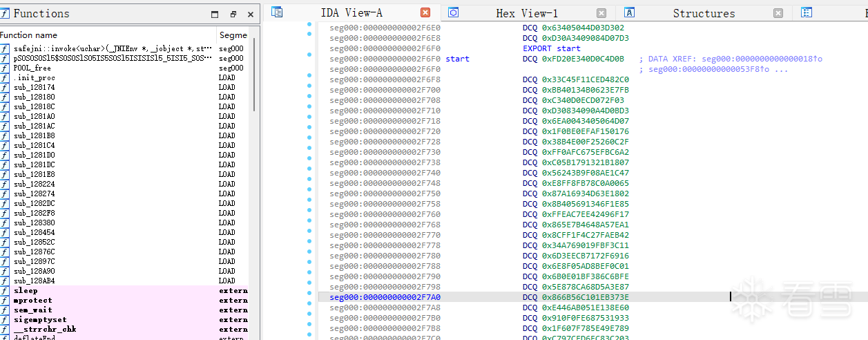Click function icon beside sub_1281AC
868x340 pixels.
[5, 126]
